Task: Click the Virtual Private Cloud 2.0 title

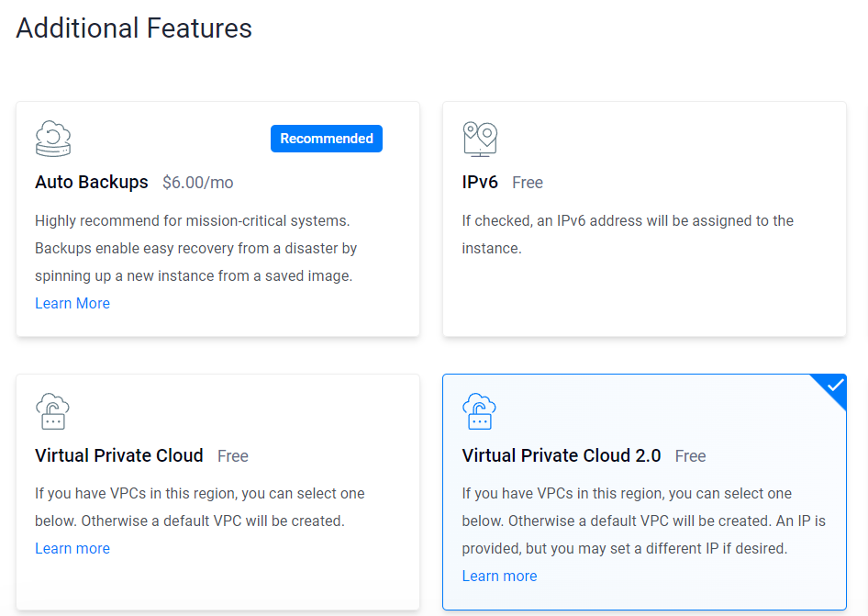Action: [562, 455]
